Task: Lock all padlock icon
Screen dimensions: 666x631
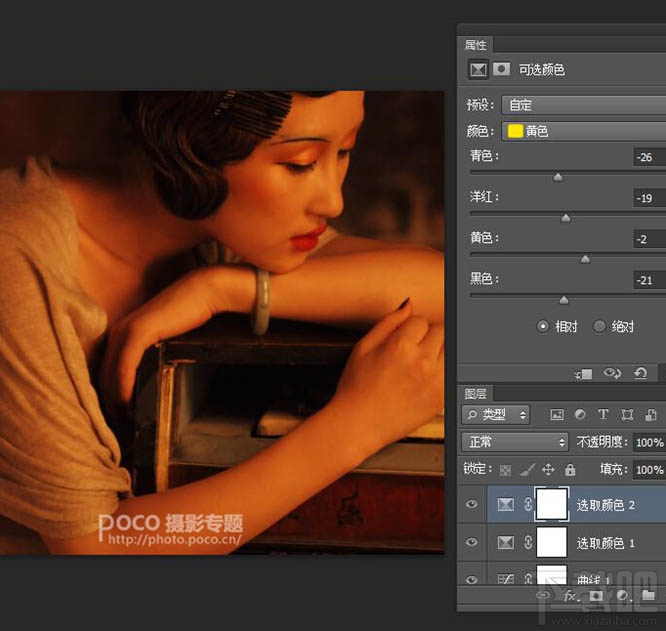Action: 570,470
